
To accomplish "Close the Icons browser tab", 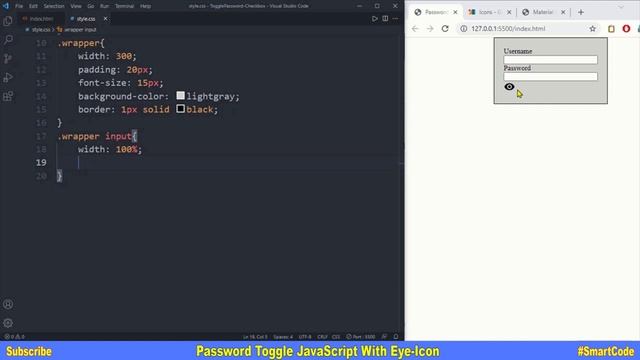I will (x=509, y=12).
